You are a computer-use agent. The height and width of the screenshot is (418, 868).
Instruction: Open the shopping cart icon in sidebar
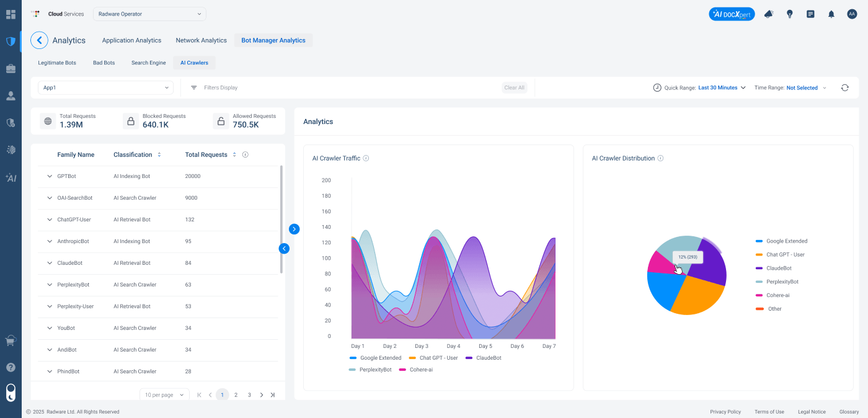(x=11, y=340)
